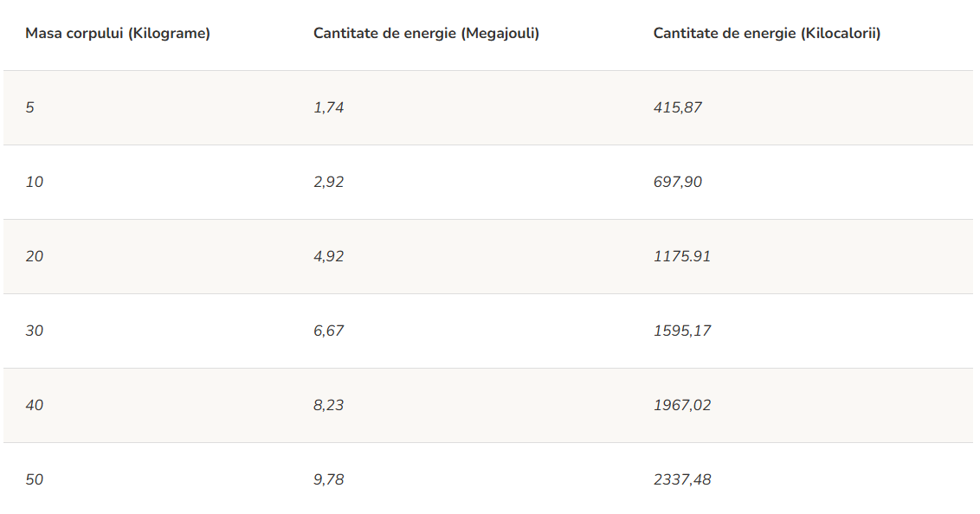Select the body mass cell showing 5
Image resolution: width=980 pixels, height=514 pixels.
click(x=30, y=108)
